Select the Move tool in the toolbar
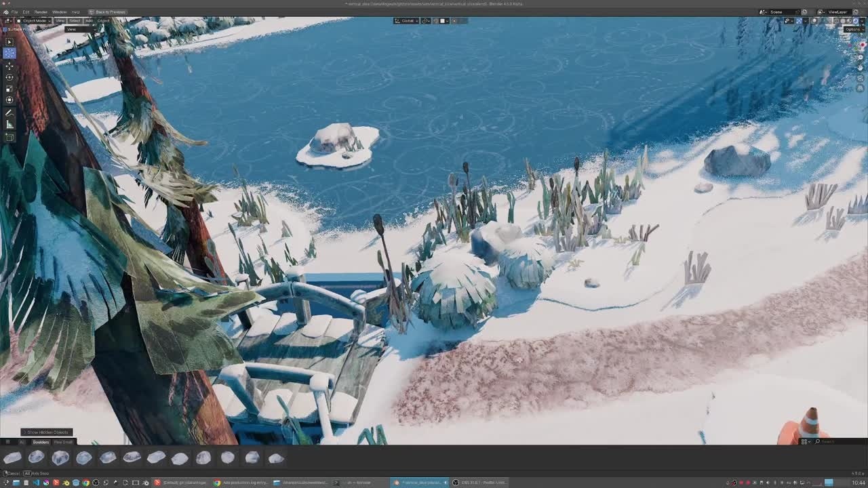The image size is (868, 488). coord(9,66)
